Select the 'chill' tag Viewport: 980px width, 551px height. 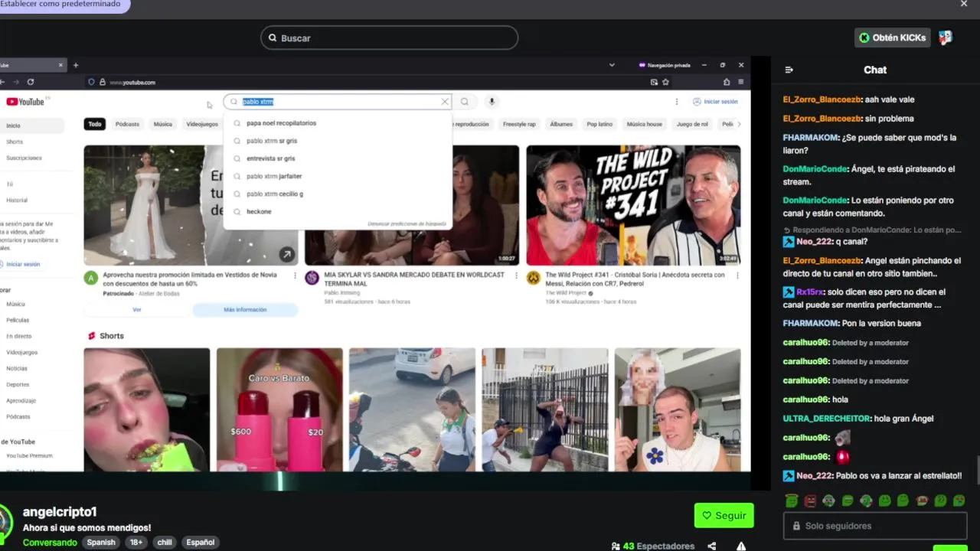pos(165,542)
